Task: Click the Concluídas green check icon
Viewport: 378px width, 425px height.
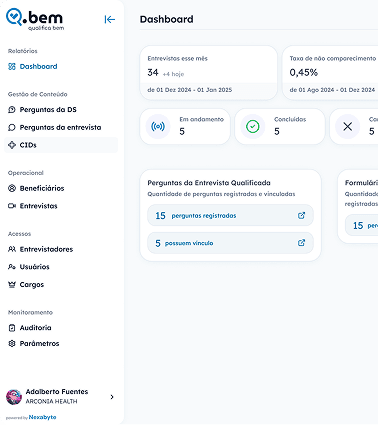Action: point(253,127)
